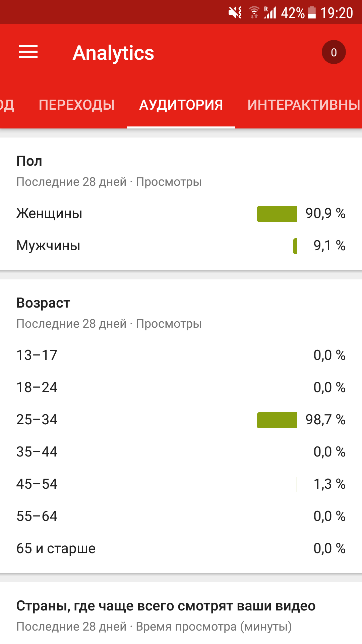
Task: Switch to the ПЕРЕХОДЫ tab
Action: (77, 105)
